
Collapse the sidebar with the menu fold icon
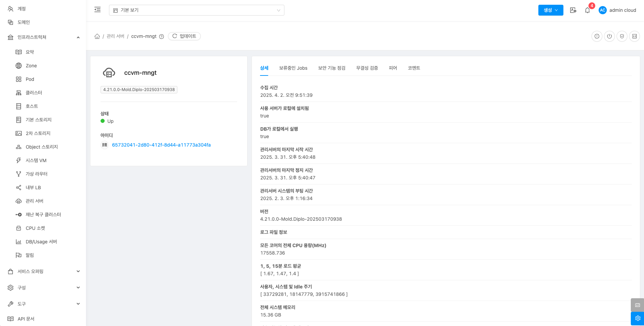[98, 10]
